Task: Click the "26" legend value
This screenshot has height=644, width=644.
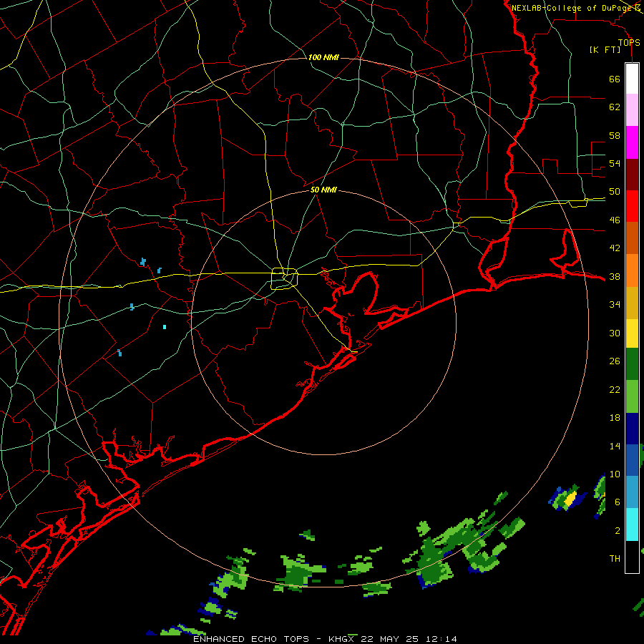Action: (615, 361)
